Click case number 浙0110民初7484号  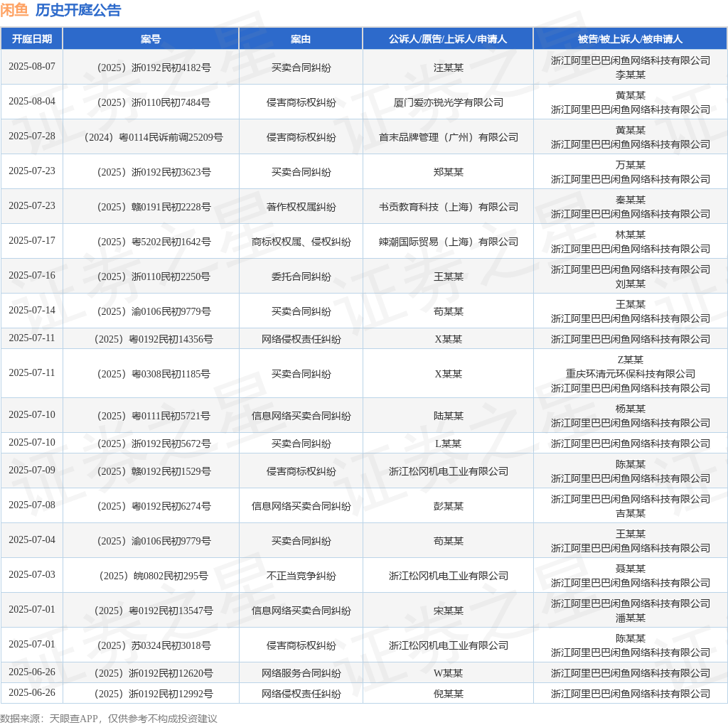(154, 102)
